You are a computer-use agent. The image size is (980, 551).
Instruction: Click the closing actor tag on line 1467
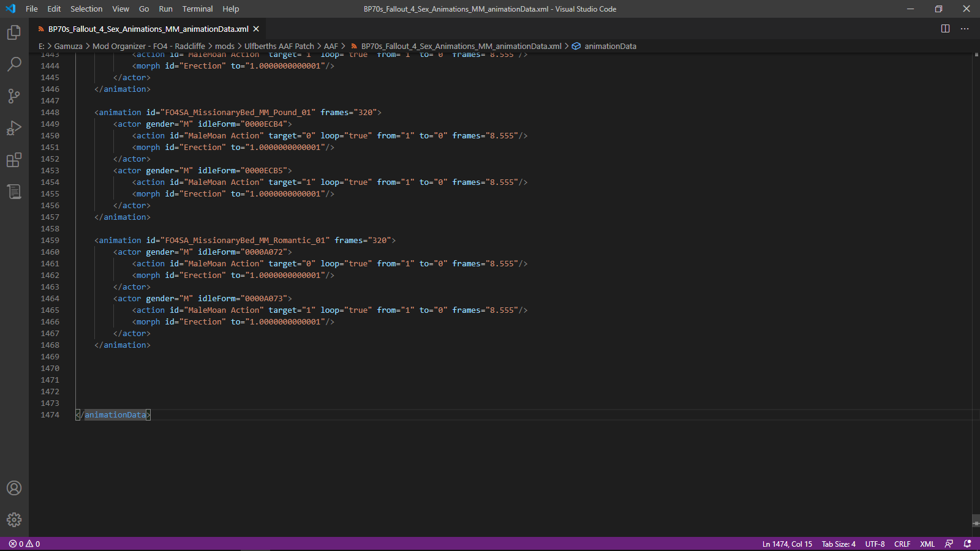click(132, 333)
